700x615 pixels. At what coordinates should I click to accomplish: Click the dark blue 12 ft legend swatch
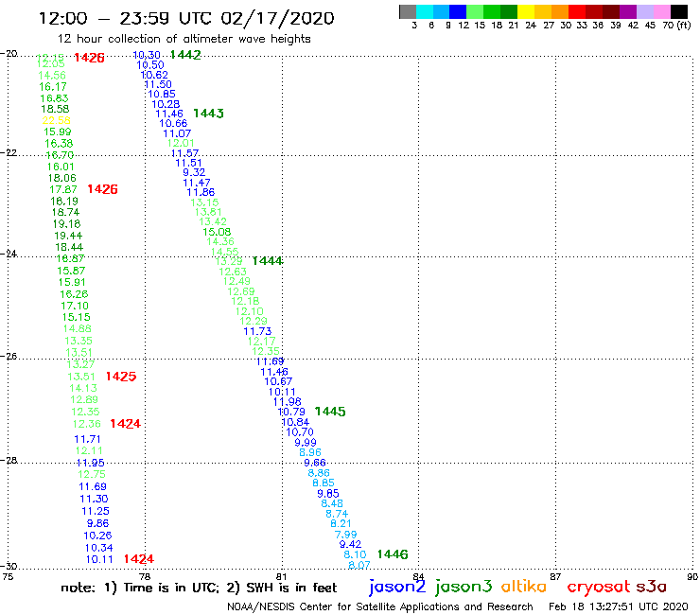point(458,11)
